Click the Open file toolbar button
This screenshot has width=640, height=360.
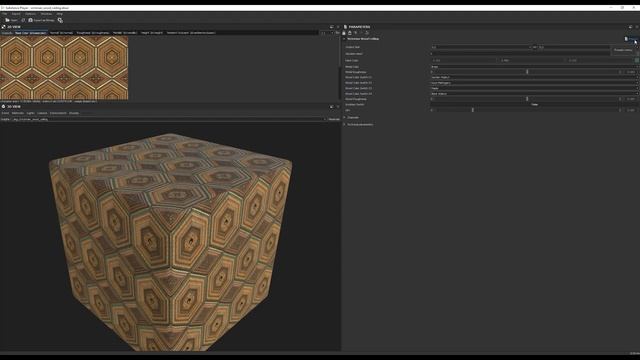click(11, 20)
